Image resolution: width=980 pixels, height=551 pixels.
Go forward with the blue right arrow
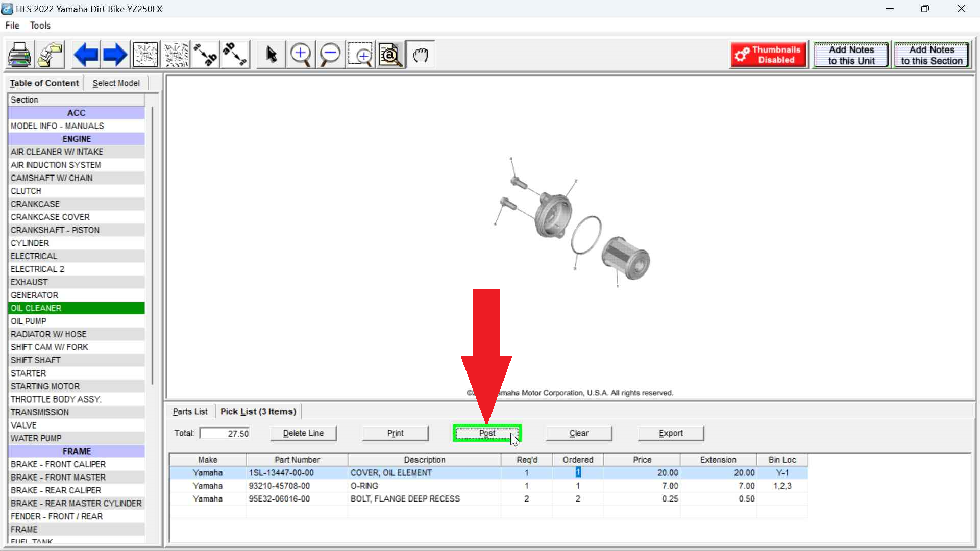point(115,55)
